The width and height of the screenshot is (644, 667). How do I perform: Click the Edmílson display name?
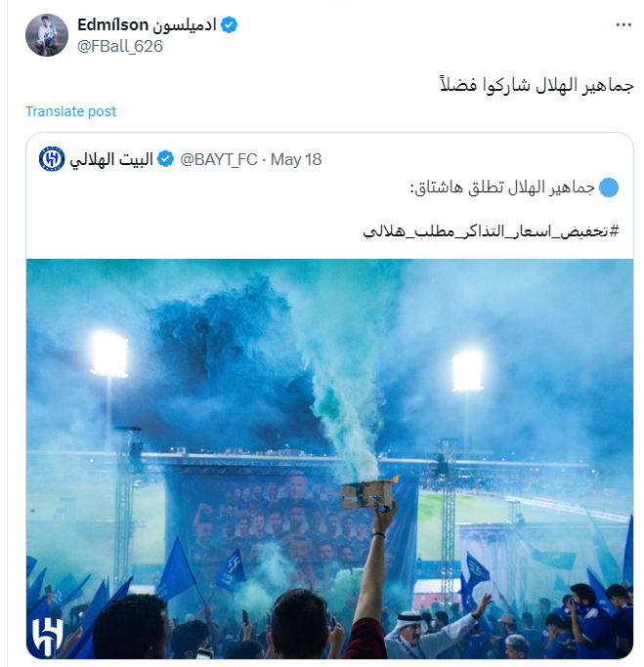pyautogui.click(x=112, y=24)
